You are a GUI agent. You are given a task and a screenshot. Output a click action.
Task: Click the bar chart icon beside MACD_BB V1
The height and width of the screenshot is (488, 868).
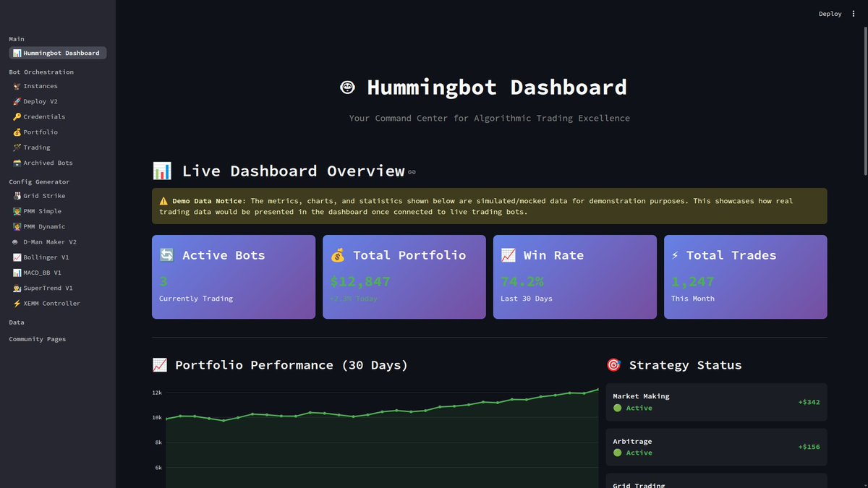17,273
